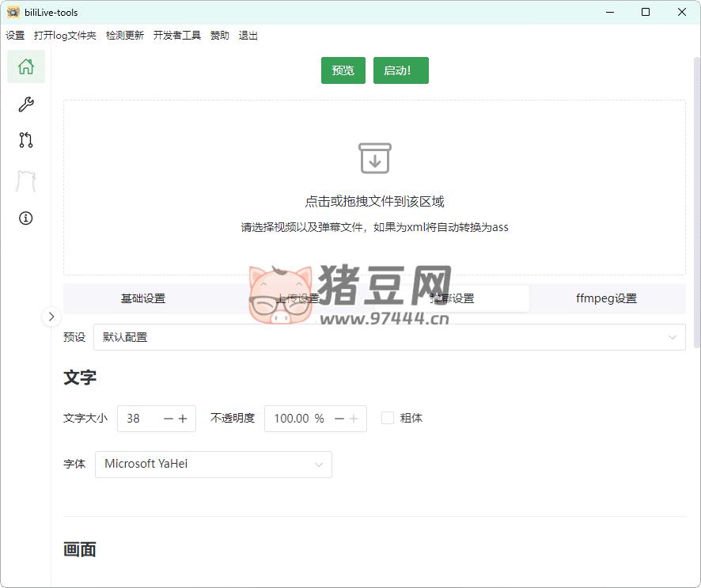Increase font size with plus icon
Screen dimensions: 701x588
click(183, 419)
